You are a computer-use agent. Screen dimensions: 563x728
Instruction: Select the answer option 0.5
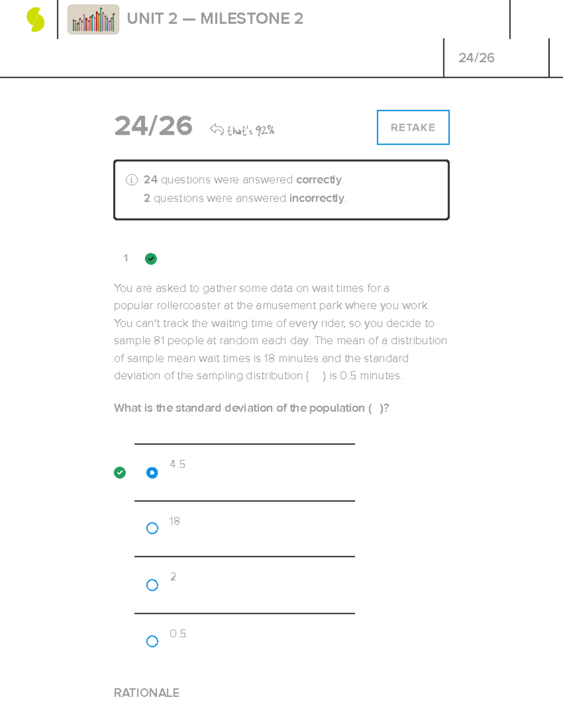tap(152, 641)
